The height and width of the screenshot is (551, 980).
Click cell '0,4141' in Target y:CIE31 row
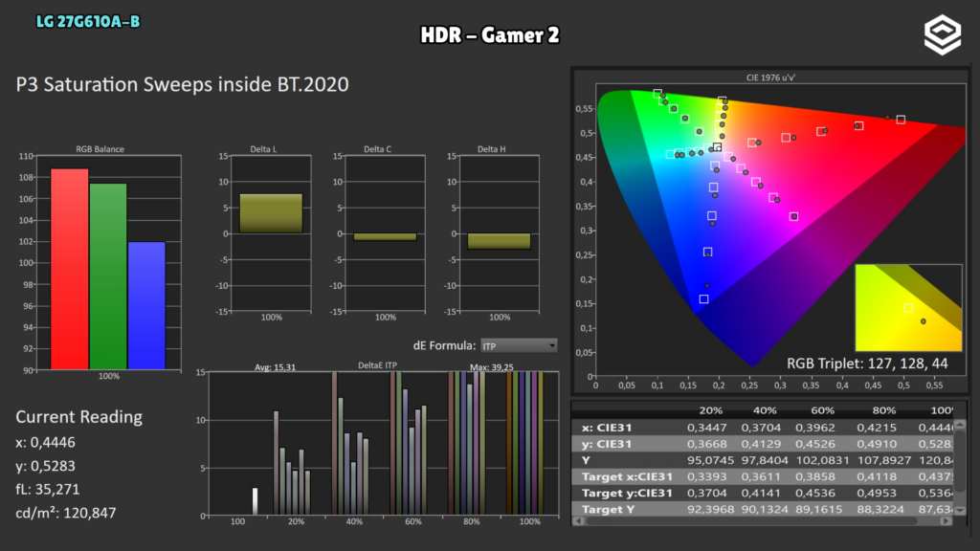(761, 493)
